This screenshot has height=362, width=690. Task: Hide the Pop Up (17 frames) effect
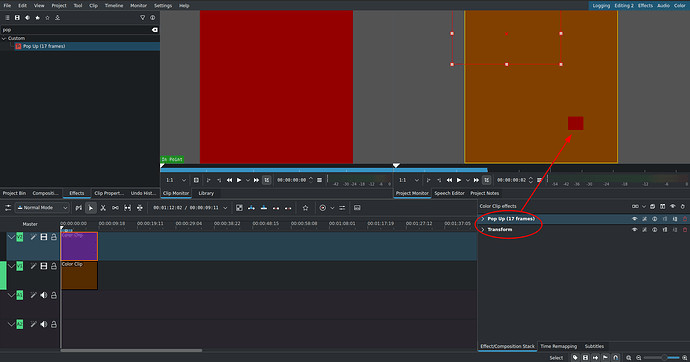point(634,219)
